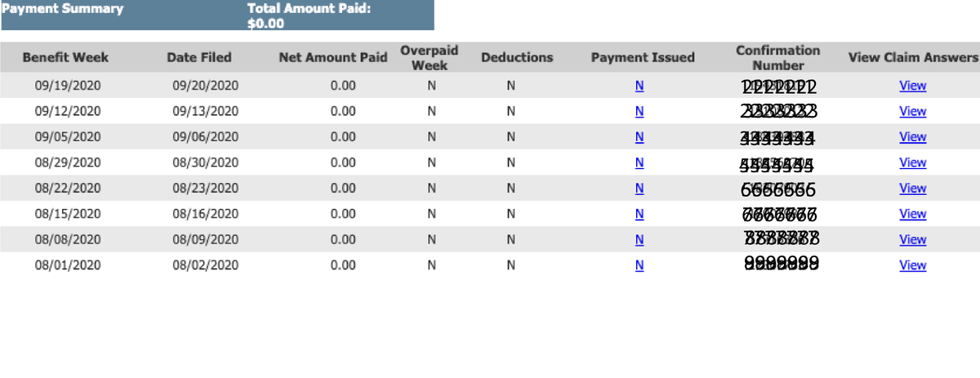Viewport: 980px width, 378px height.
Task: Click Deductions N in 08/08/2020 row
Action: click(x=511, y=240)
